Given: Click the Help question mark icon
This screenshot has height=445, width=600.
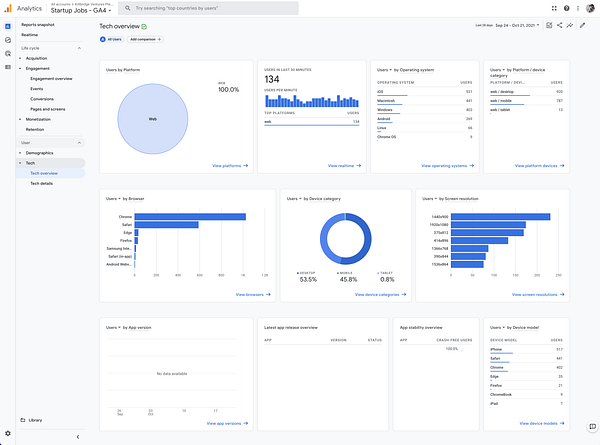Looking at the screenshot, I should point(565,8).
